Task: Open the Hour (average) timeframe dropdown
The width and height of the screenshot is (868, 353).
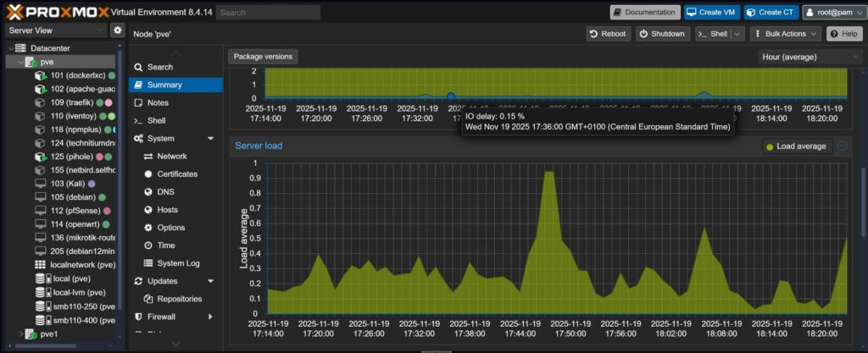Action: click(x=810, y=57)
